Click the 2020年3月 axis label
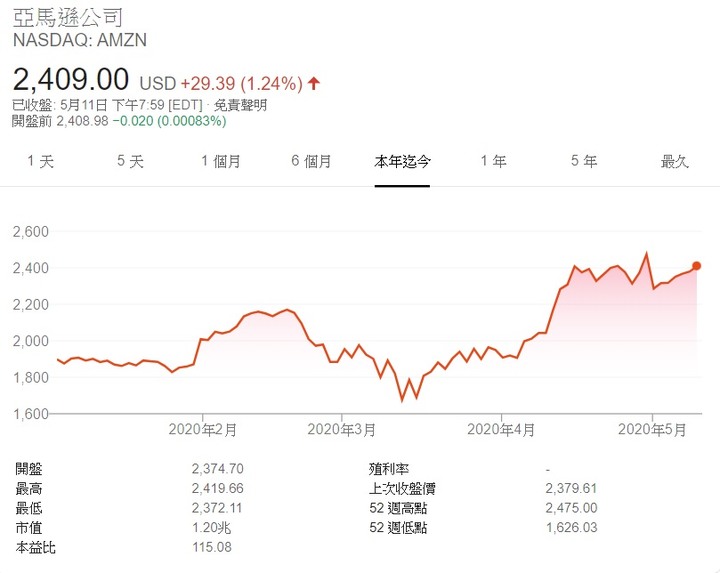Viewport: 720px width, 573px height. pos(342,430)
